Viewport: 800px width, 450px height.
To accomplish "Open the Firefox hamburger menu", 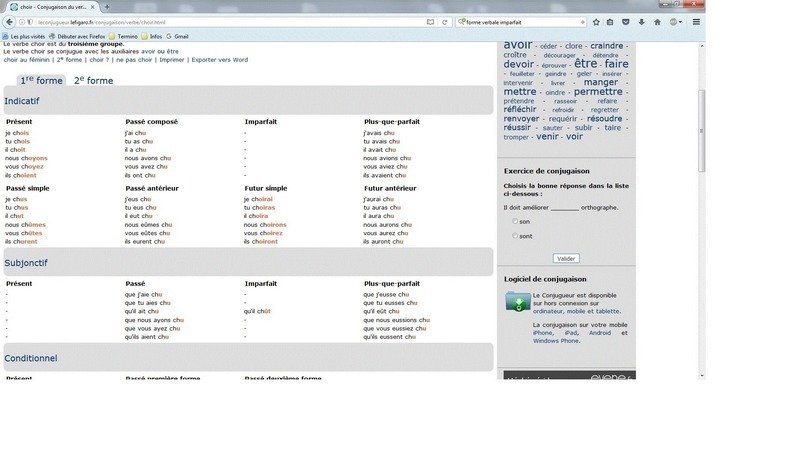I will tap(695, 21).
